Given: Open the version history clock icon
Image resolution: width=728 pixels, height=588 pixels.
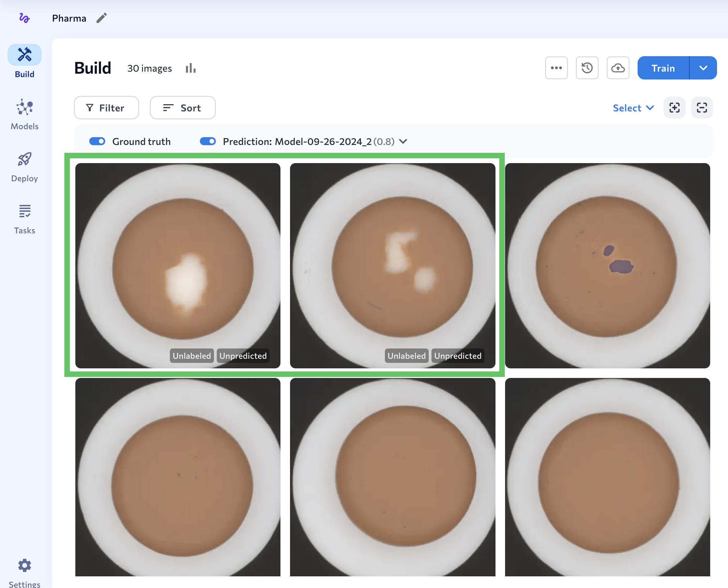Looking at the screenshot, I should pyautogui.click(x=587, y=68).
